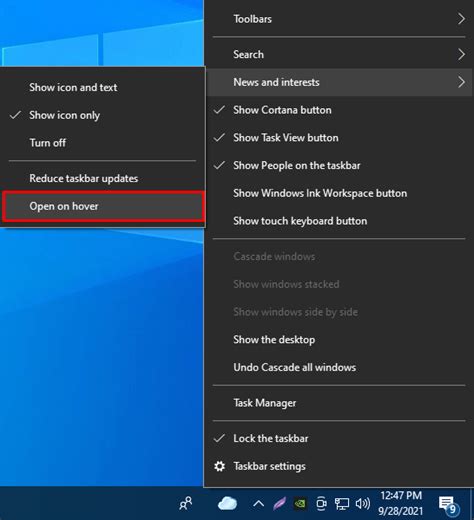Viewport: 474px width, 520px height.
Task: Click the Taskbar settings gear icon
Action: [x=219, y=466]
